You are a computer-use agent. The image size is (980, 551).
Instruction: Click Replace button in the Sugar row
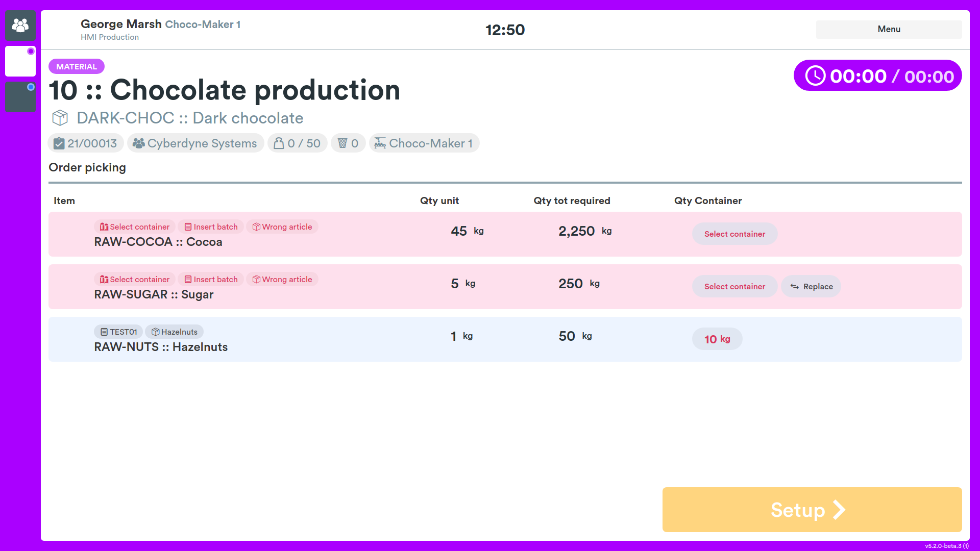(811, 286)
